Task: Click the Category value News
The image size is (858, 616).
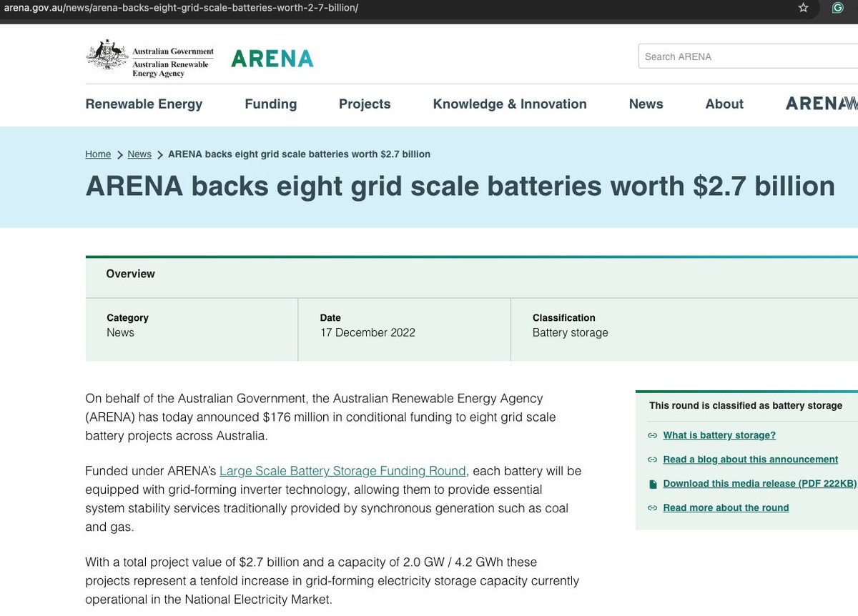Action: click(x=120, y=332)
